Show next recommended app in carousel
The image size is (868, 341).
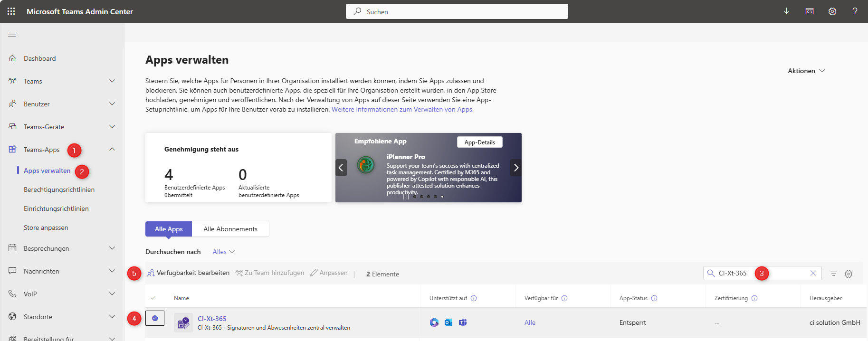[516, 168]
